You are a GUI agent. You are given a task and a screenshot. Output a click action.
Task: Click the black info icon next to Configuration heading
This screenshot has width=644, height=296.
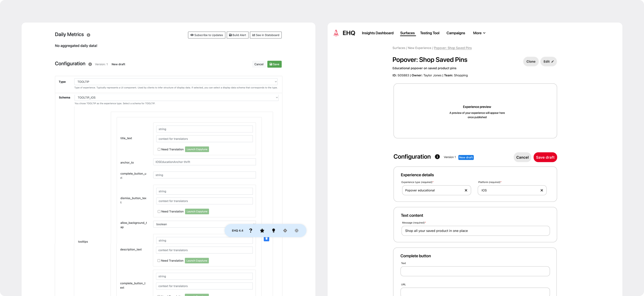click(x=437, y=157)
